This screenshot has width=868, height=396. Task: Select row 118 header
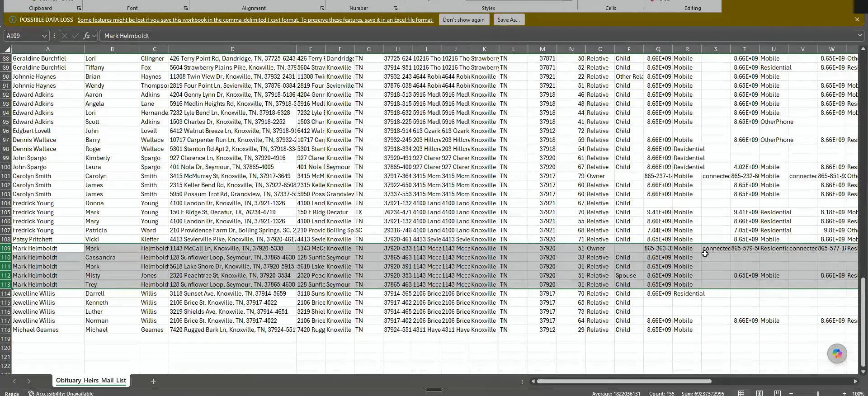coord(6,330)
